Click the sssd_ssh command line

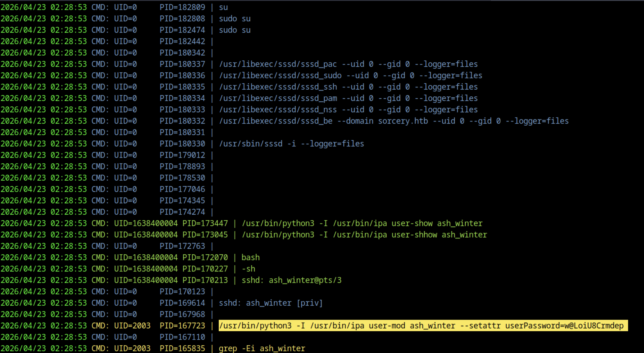[348, 87]
